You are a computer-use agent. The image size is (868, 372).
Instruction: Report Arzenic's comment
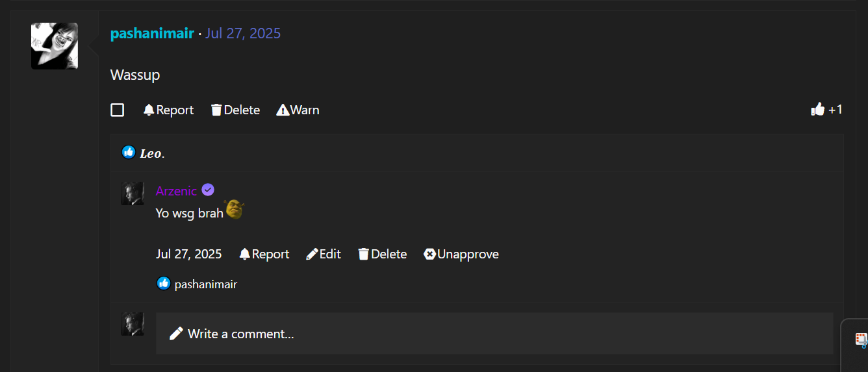pyautogui.click(x=264, y=254)
